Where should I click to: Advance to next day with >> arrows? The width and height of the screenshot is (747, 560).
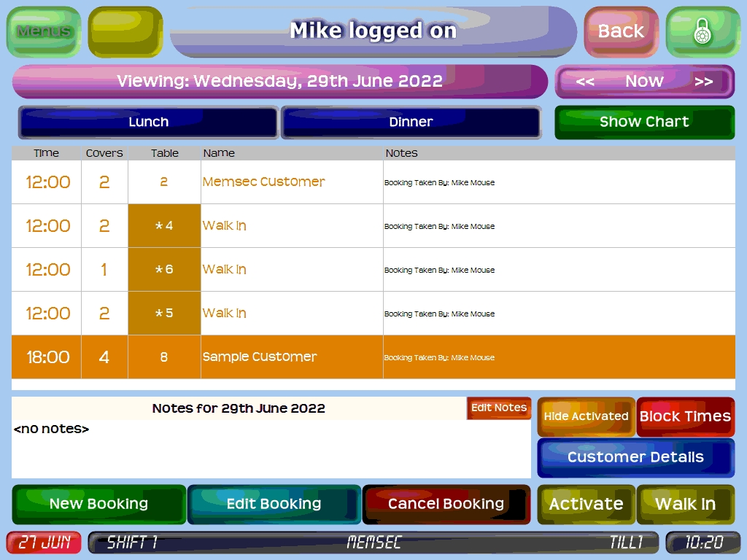[703, 82]
